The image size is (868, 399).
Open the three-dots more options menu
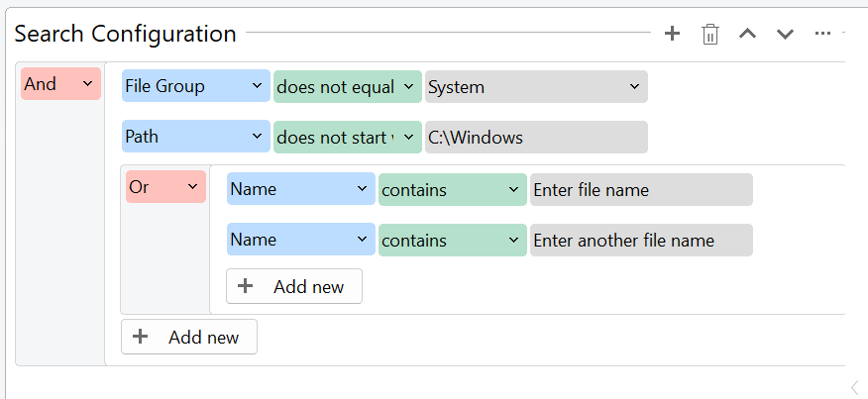pos(822,34)
